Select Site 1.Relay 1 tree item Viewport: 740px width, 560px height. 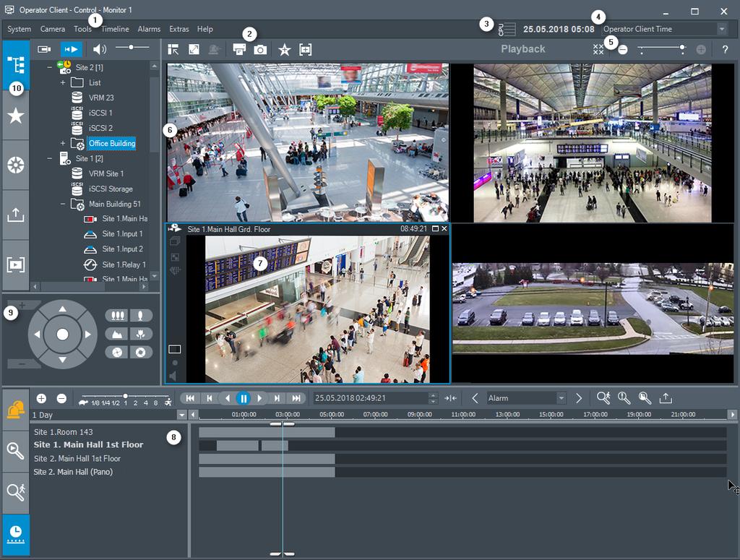click(x=124, y=264)
